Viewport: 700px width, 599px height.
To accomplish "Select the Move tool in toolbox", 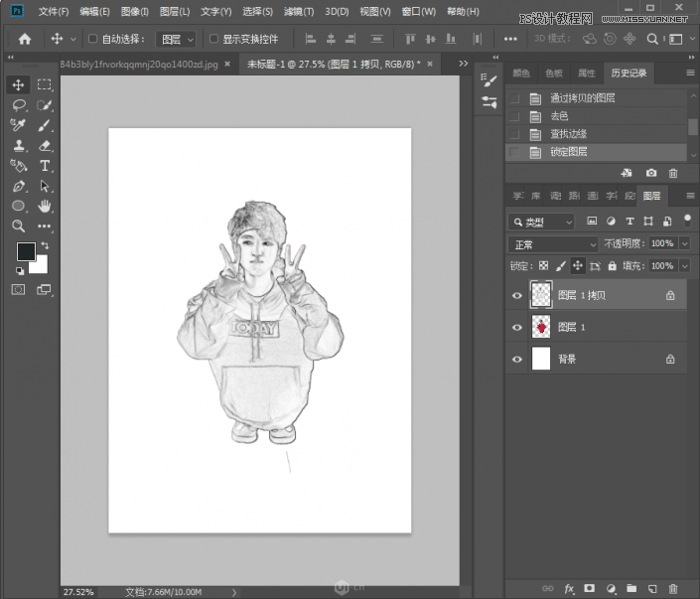I will click(x=18, y=84).
